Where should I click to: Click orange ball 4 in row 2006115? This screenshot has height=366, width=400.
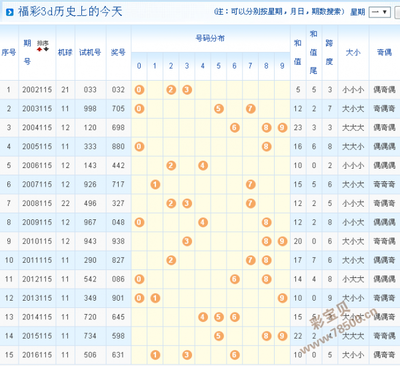pos(203,165)
